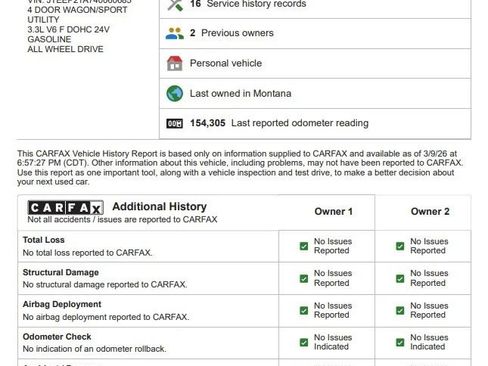Click the 'Owner 2' column header
The height and width of the screenshot is (366, 488).
tap(430, 211)
